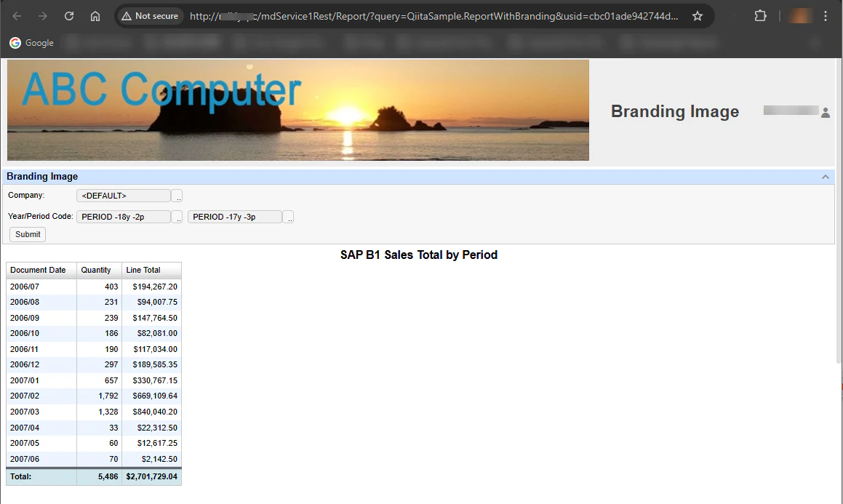843x504 pixels.
Task: Open the Google bookmark
Action: pos(32,42)
